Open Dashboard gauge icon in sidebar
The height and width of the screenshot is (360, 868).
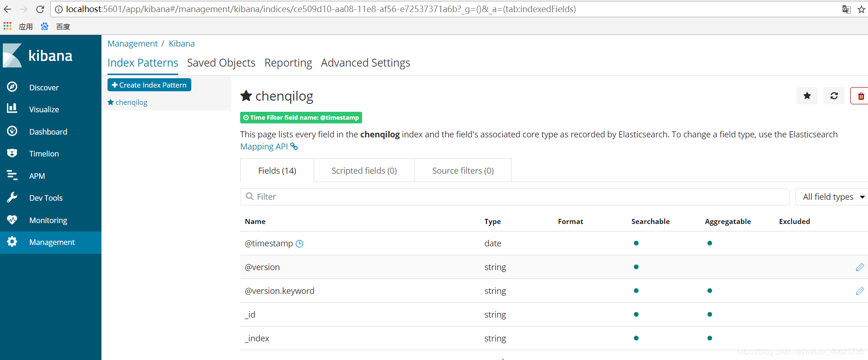tap(12, 131)
